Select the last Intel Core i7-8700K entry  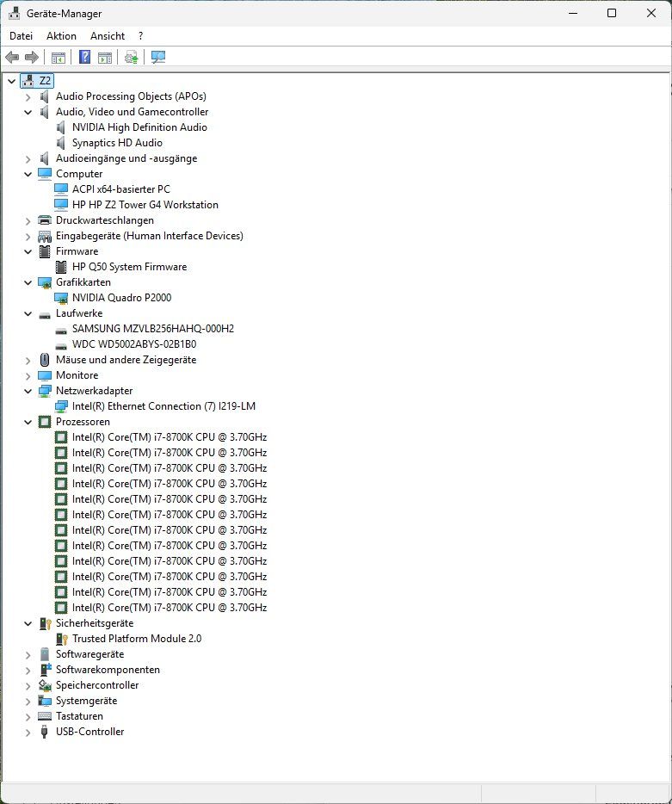(170, 608)
